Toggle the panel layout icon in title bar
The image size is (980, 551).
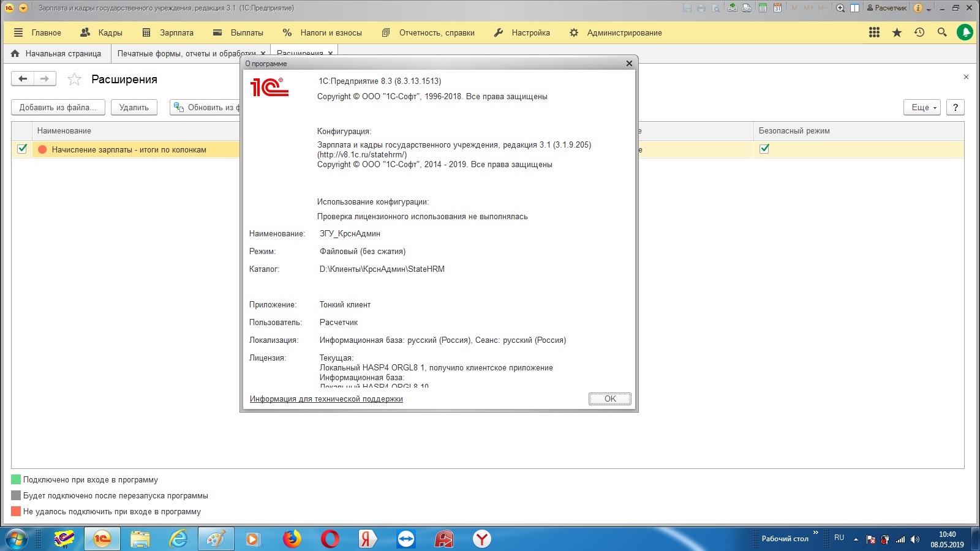[x=854, y=8]
